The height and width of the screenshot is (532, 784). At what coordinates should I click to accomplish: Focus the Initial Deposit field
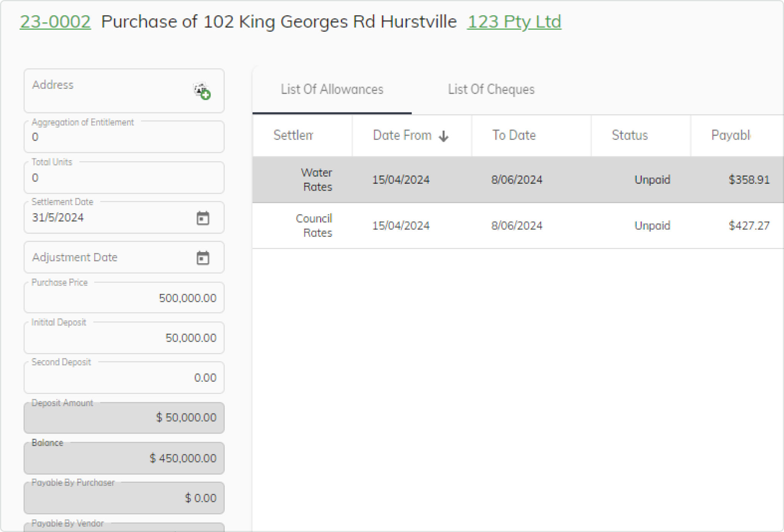pos(124,338)
